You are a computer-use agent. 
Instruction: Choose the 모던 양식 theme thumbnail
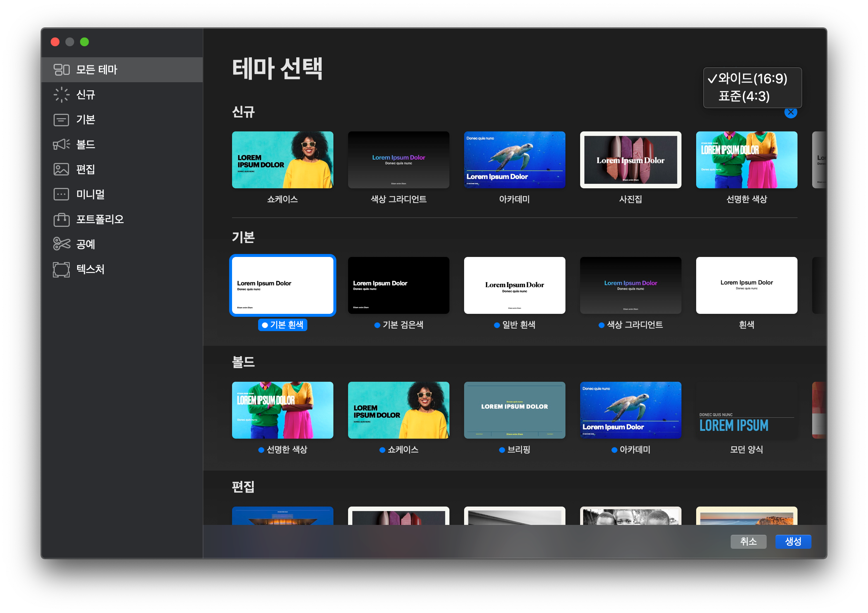pos(746,410)
